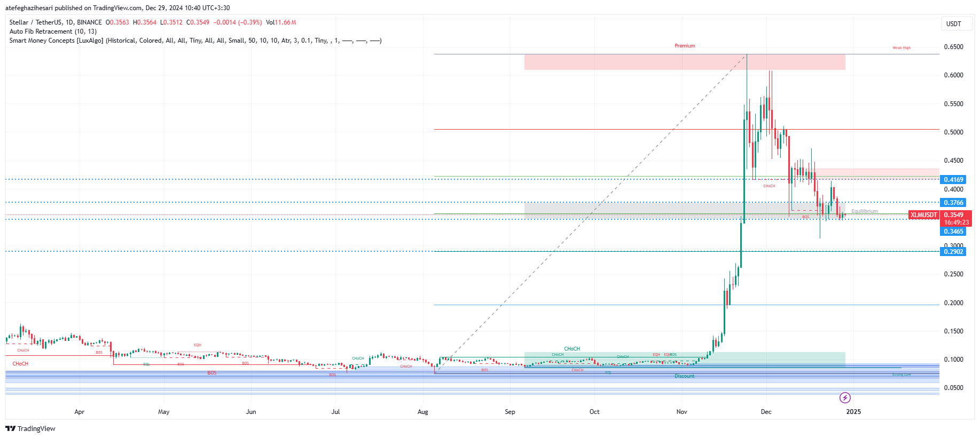The width and height of the screenshot is (980, 438).
Task: Click the 0.1000 price axis label
Action: tap(953, 360)
